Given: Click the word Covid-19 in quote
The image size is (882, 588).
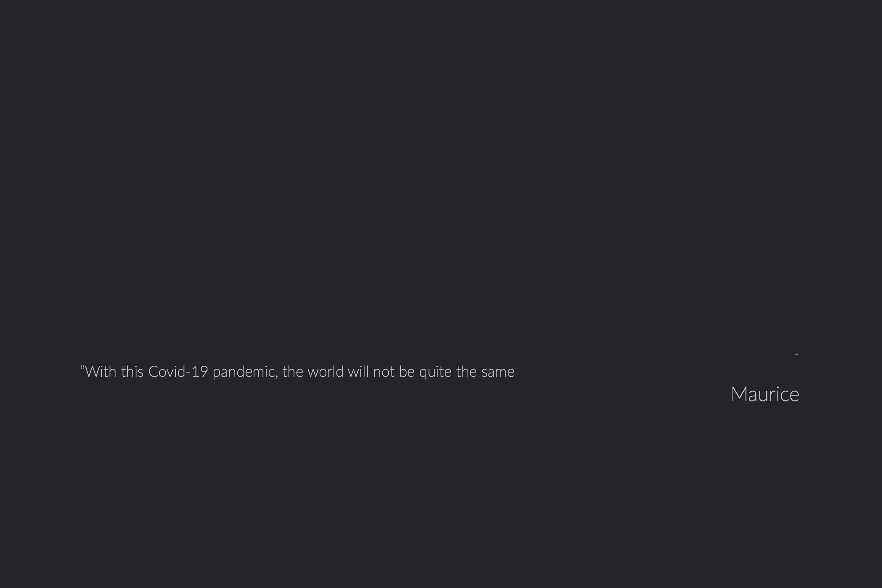Looking at the screenshot, I should (x=178, y=372).
